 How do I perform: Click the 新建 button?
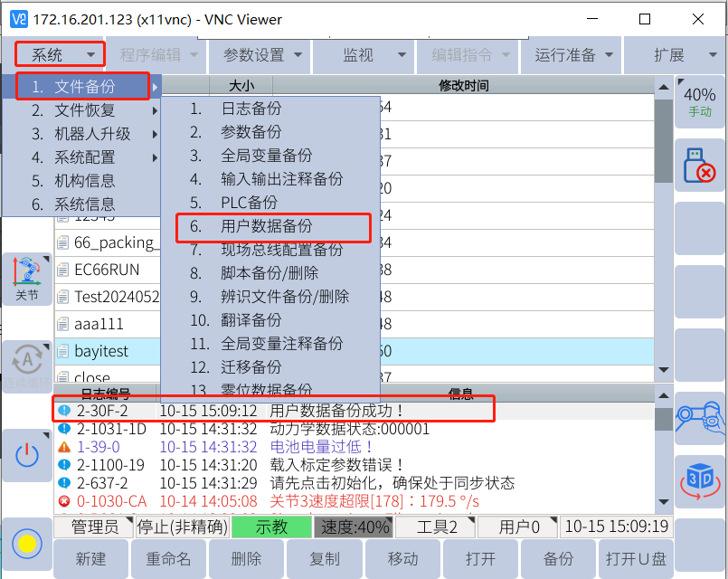90,559
